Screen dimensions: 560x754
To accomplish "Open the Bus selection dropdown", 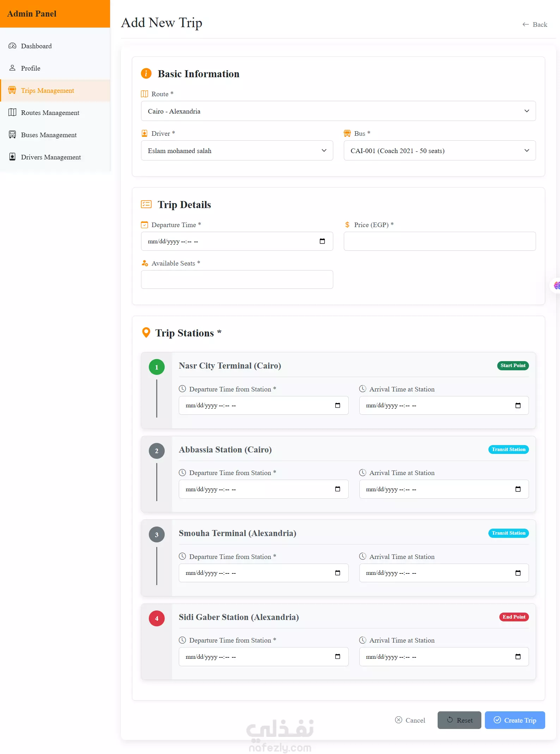I will click(x=439, y=151).
